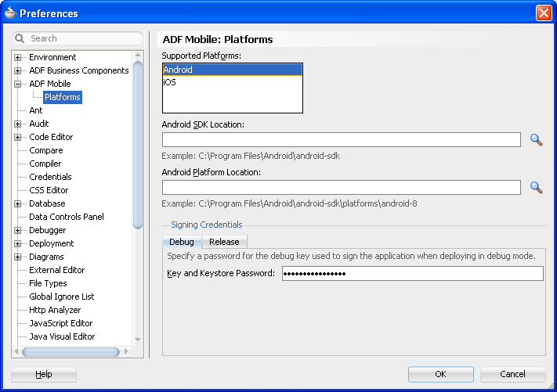Viewport: 557px width, 392px height.
Task: Expand the Code Editor node
Action: pos(17,137)
